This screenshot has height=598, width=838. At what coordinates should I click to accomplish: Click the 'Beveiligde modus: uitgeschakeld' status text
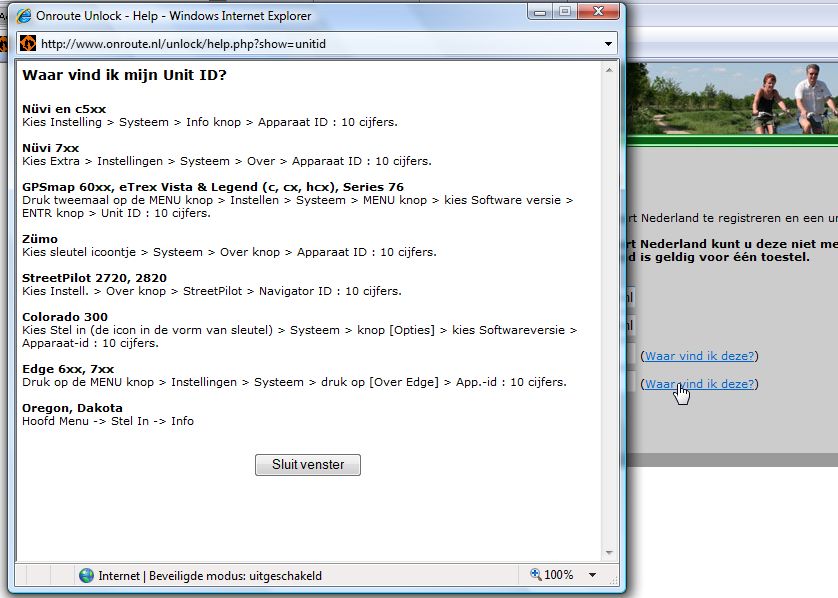coord(235,576)
